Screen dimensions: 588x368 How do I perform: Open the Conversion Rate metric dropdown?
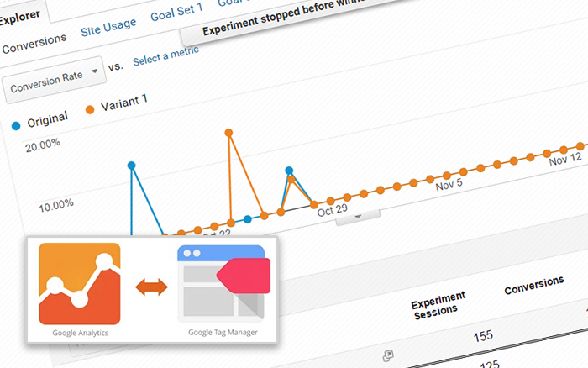pyautogui.click(x=53, y=81)
